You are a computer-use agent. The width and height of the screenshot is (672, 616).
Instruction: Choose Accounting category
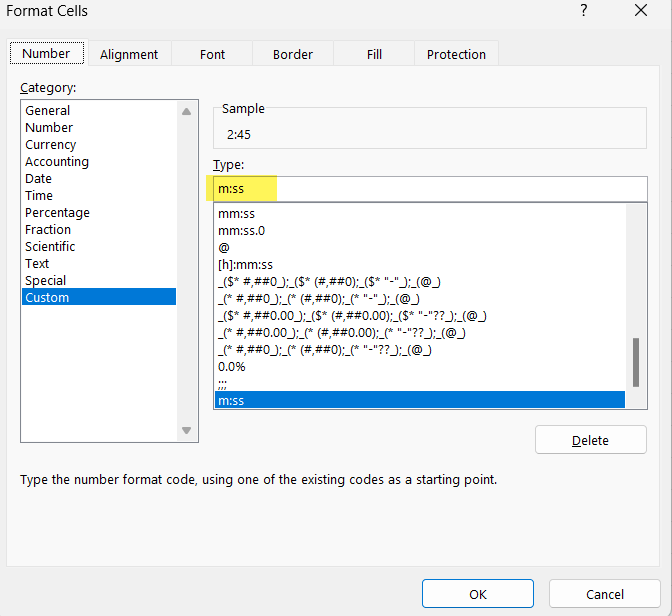pos(99,162)
